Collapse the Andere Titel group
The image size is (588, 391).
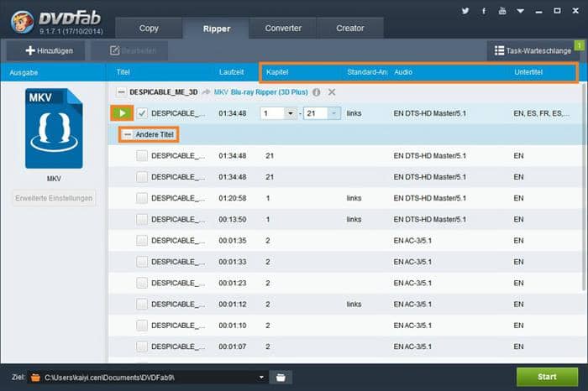click(x=128, y=134)
